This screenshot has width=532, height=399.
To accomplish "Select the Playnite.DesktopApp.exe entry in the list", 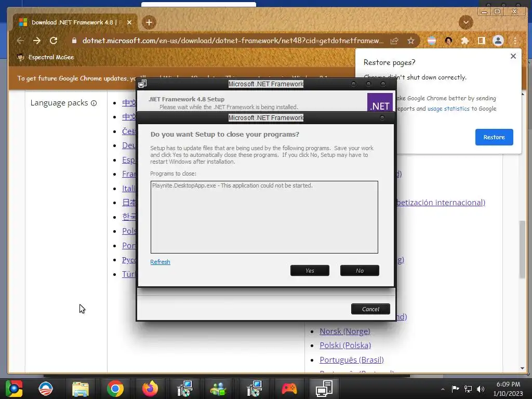I will (x=232, y=185).
